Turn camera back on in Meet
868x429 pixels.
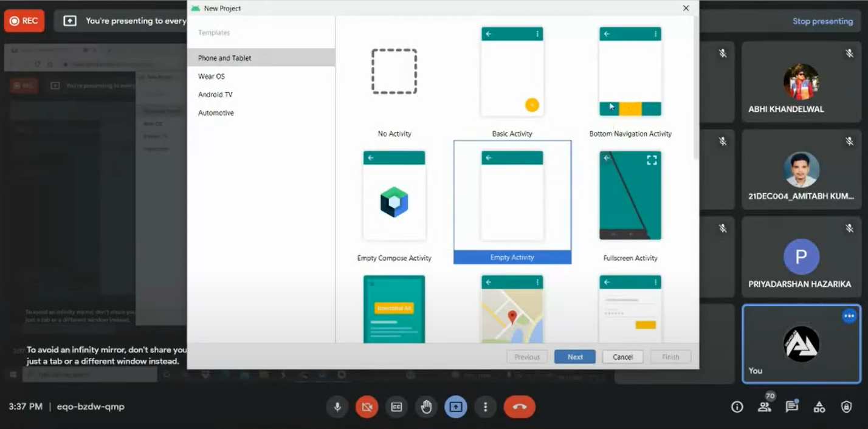click(x=367, y=407)
